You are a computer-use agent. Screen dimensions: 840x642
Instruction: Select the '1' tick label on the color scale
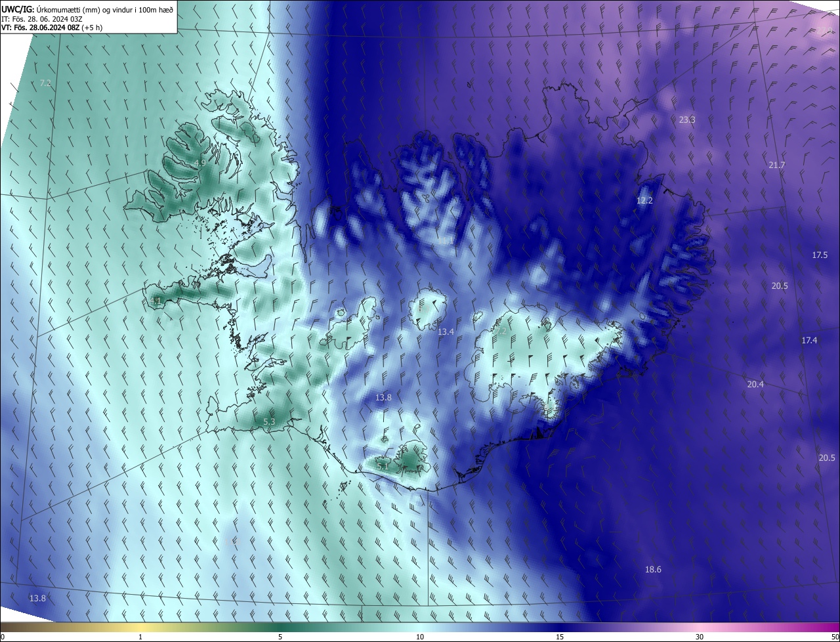point(140,637)
